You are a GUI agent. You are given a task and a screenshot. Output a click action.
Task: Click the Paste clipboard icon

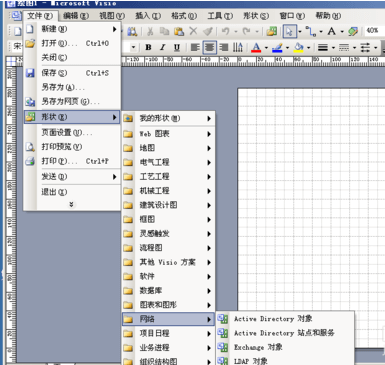click(179, 31)
